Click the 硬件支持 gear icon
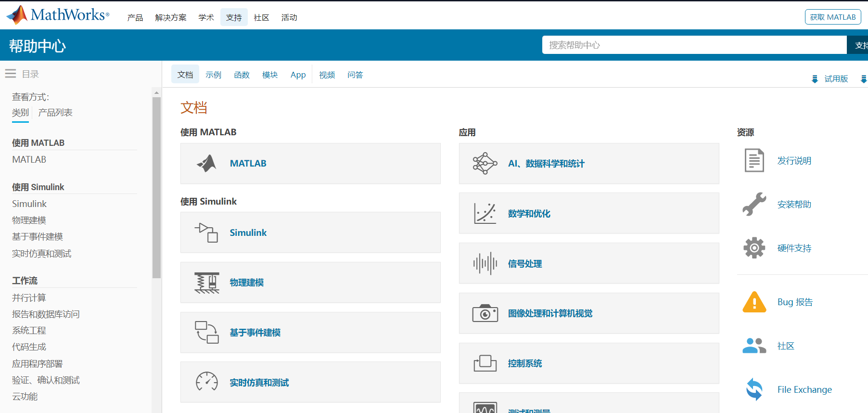 [754, 248]
